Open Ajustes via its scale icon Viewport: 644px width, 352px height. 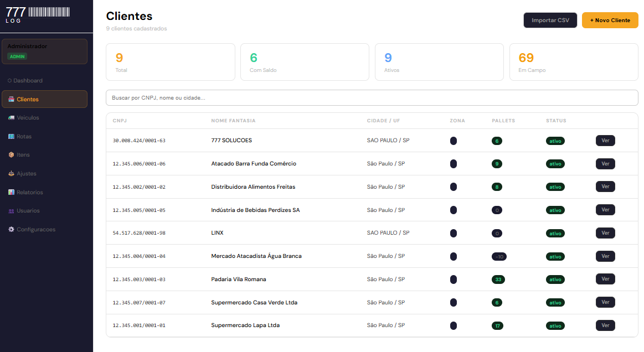pyautogui.click(x=11, y=174)
